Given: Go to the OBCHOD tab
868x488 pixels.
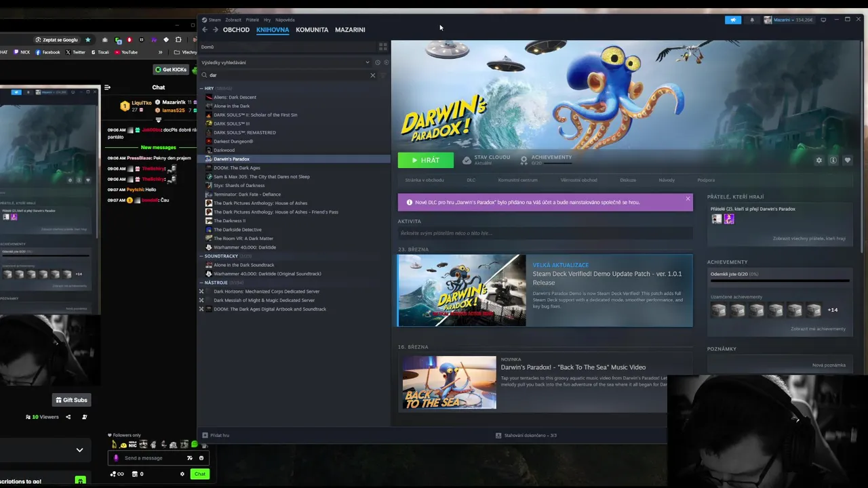Looking at the screenshot, I should click(x=236, y=30).
